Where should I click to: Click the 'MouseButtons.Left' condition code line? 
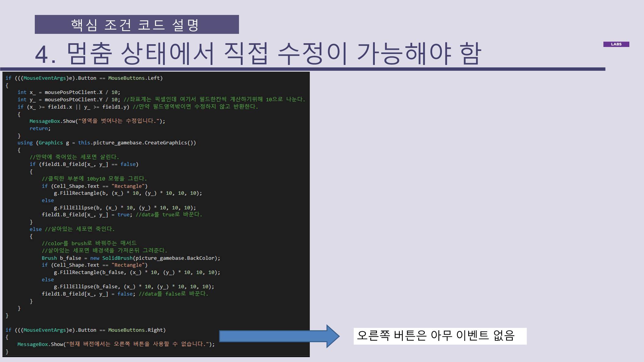84,78
